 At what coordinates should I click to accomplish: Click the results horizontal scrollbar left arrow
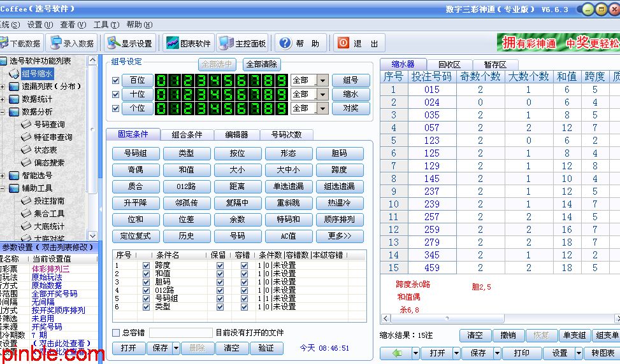point(386,318)
